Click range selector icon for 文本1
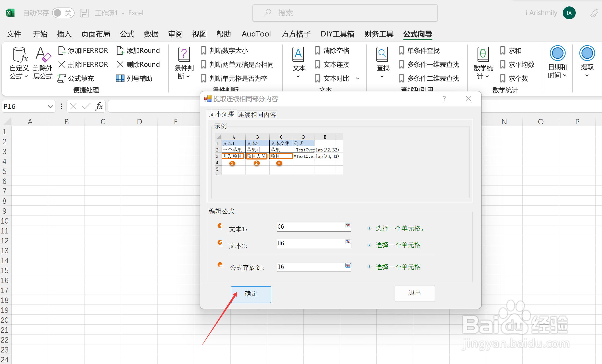 pos(348,225)
